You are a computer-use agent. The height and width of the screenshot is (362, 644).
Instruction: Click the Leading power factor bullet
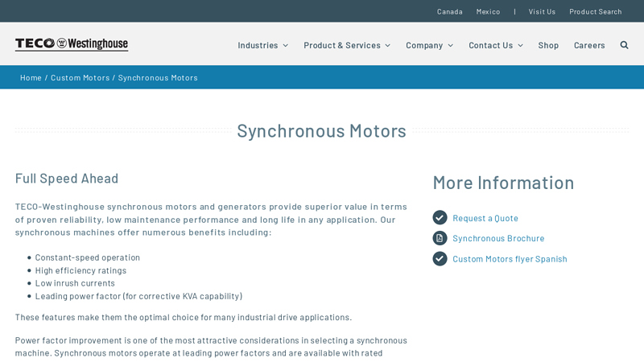tap(138, 296)
